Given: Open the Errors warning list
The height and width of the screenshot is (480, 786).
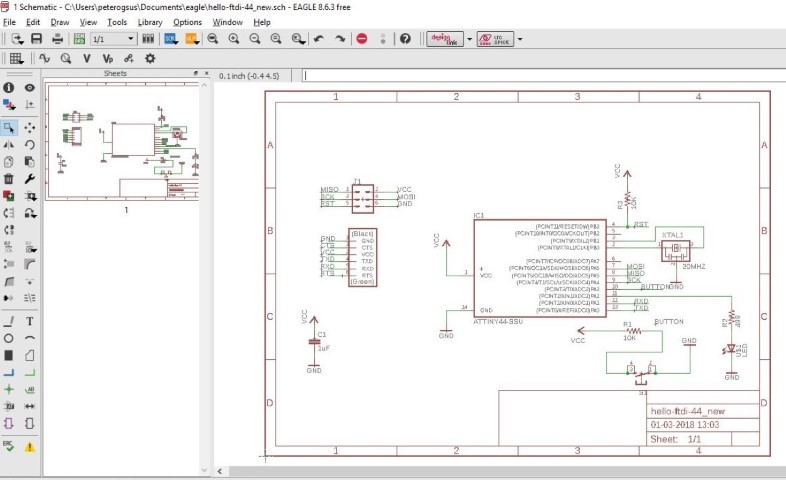Looking at the screenshot, I should 30,446.
